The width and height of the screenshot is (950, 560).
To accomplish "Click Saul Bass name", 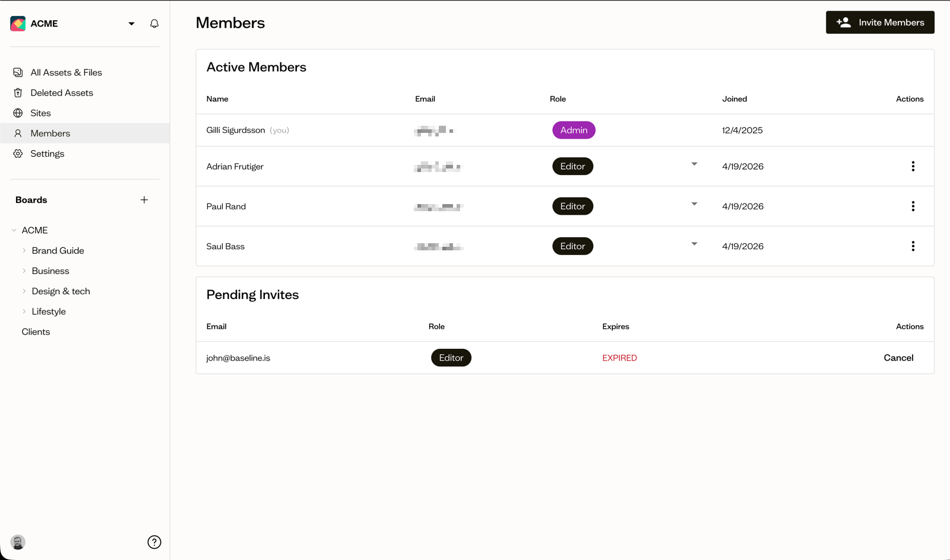I will point(226,246).
